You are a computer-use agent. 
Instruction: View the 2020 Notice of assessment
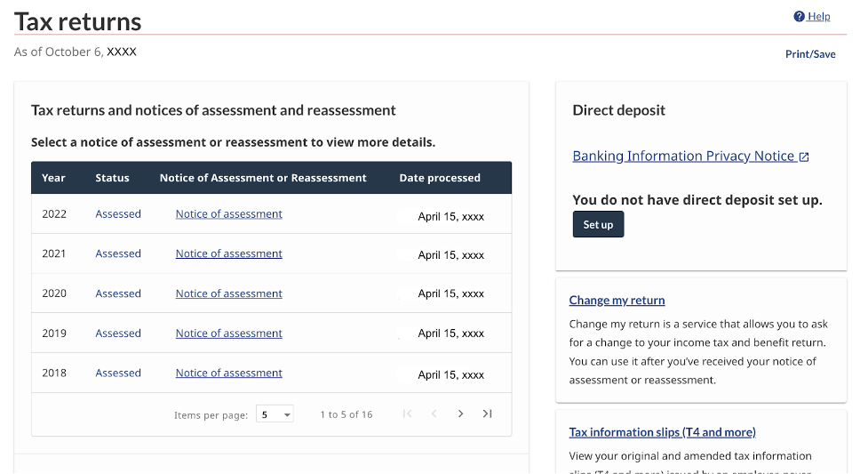point(228,293)
